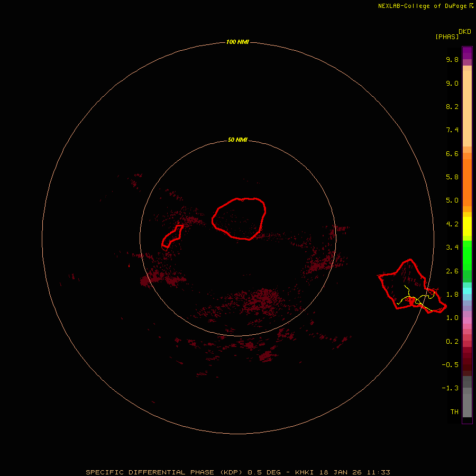Click the DKD label above the color bar

(465, 32)
